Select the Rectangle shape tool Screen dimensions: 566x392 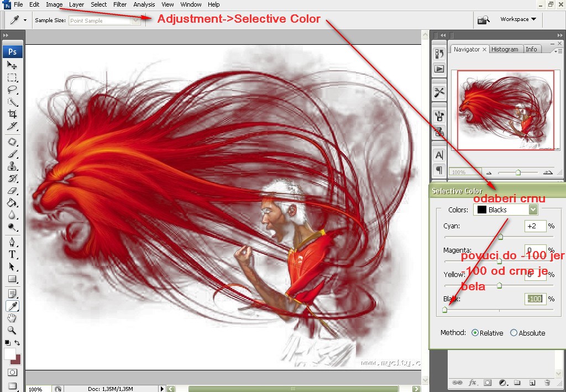click(12, 279)
